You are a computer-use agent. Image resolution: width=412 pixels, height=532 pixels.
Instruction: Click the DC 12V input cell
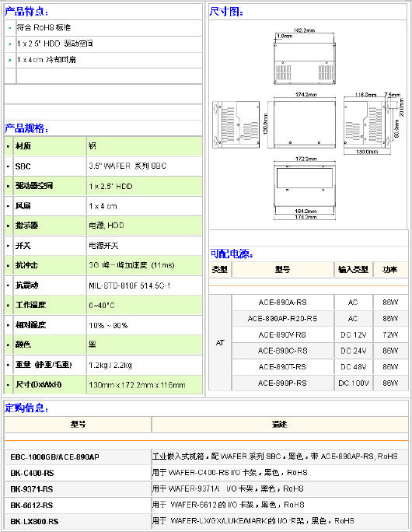(354, 335)
